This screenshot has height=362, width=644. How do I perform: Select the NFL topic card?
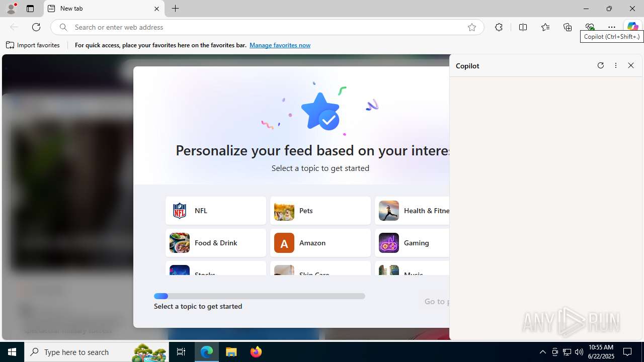pos(216,211)
